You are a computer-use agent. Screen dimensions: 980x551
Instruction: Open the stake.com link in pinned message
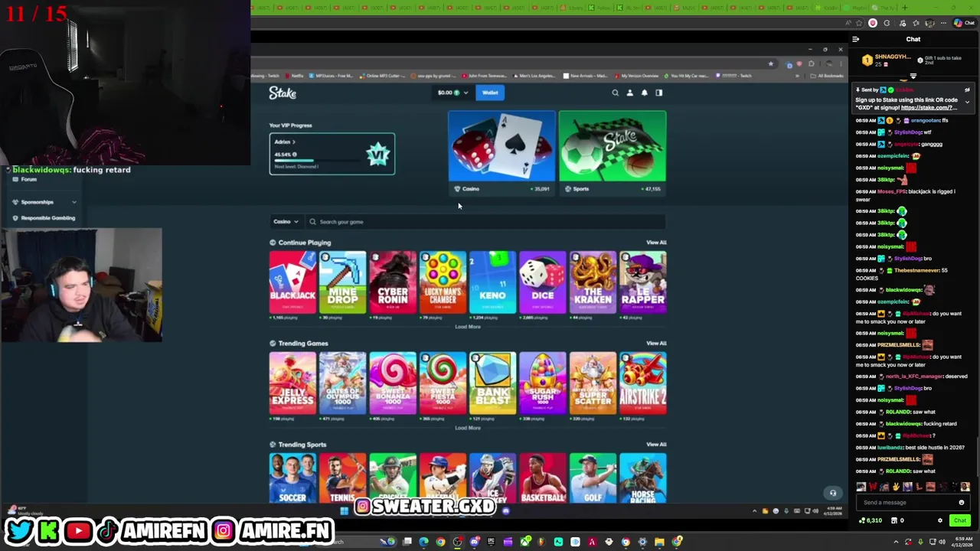point(927,108)
